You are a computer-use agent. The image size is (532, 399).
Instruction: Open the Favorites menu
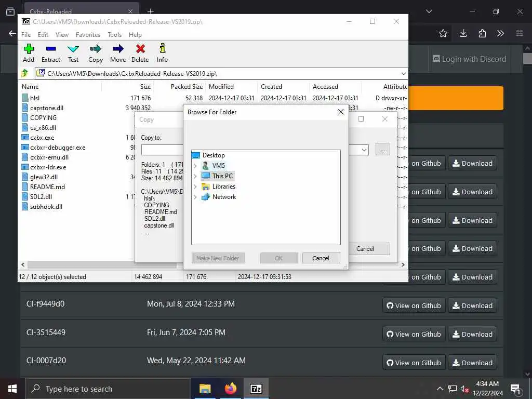pyautogui.click(x=88, y=35)
